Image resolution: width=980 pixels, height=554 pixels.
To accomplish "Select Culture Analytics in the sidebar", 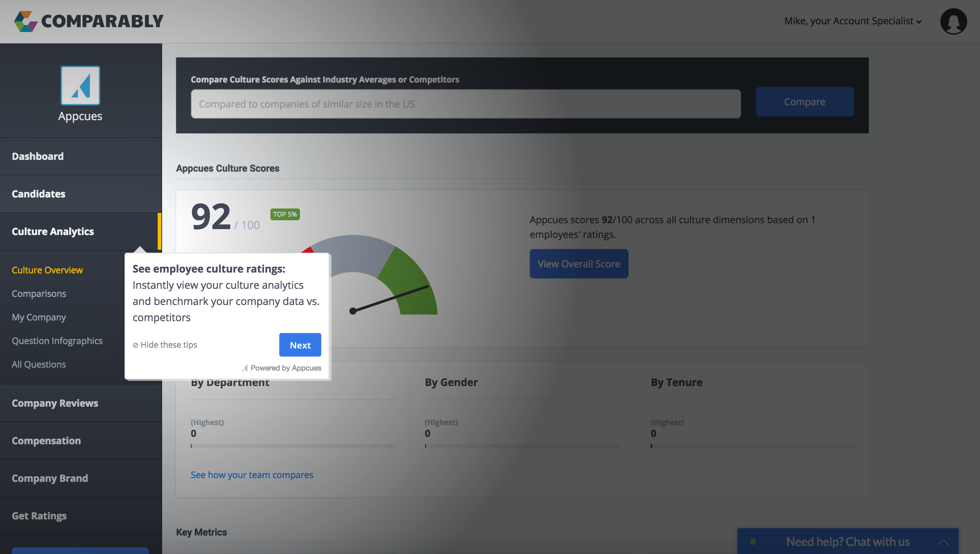I will pyautogui.click(x=81, y=231).
